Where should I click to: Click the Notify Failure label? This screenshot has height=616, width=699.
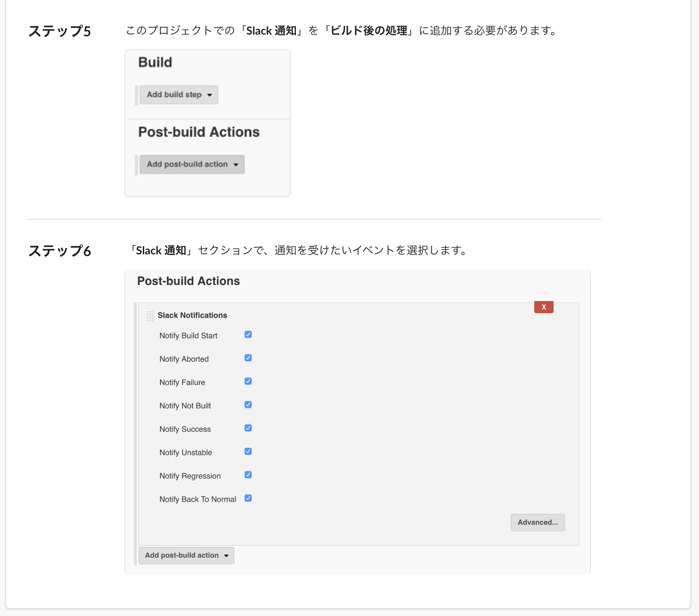click(x=182, y=382)
